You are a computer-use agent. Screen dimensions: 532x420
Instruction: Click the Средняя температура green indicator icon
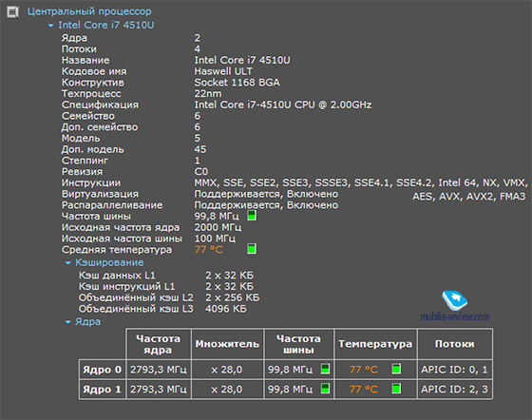click(x=252, y=249)
